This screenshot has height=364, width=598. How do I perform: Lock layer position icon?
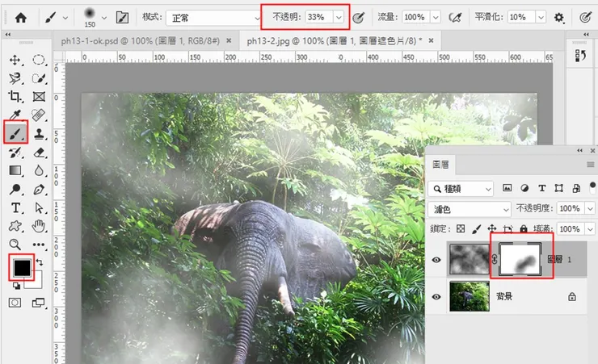click(491, 228)
